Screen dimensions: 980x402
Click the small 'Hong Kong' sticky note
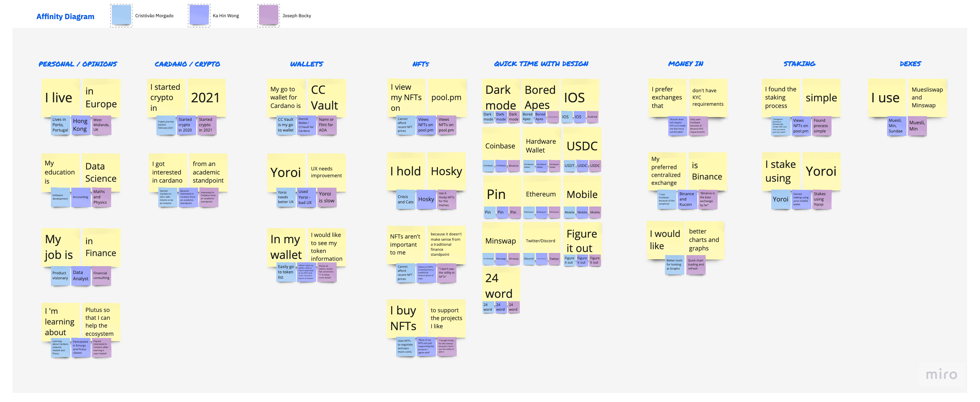[80, 125]
